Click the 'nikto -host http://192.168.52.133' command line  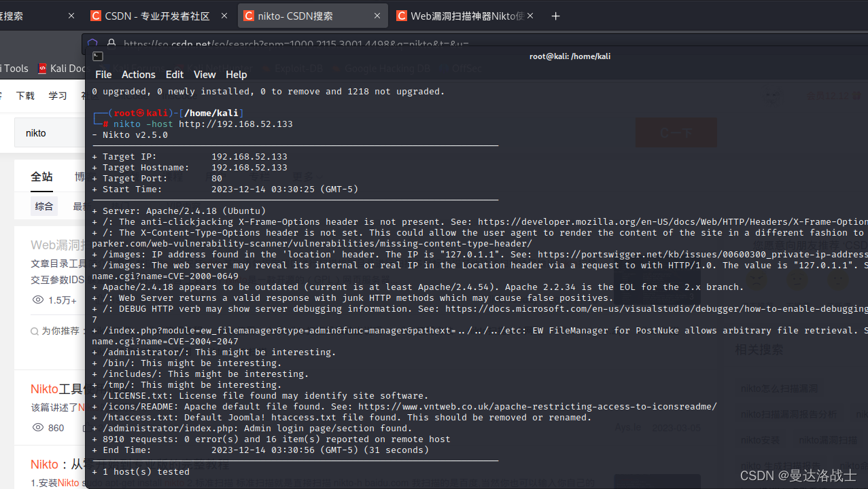(203, 124)
